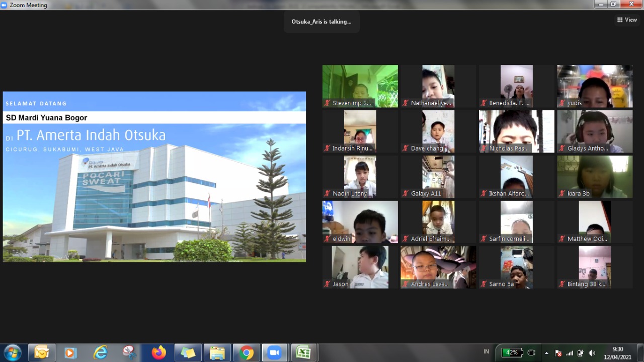Select Steven mp 2... video tile
Screen dimensions: 644x362
coord(360,86)
